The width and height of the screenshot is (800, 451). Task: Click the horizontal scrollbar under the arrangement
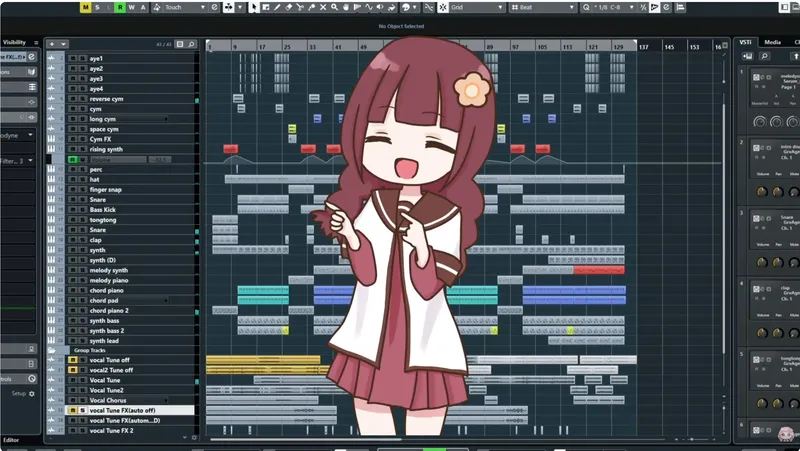(306, 439)
